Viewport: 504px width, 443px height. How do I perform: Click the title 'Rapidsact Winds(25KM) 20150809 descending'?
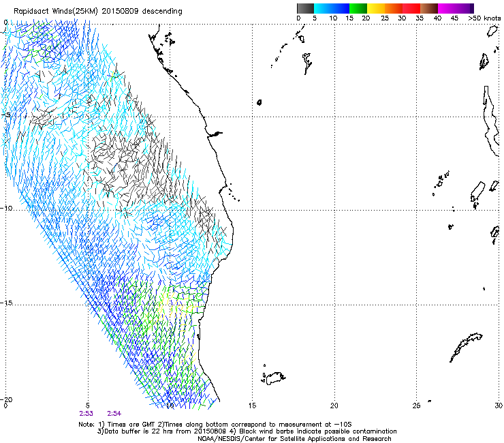[x=97, y=12]
